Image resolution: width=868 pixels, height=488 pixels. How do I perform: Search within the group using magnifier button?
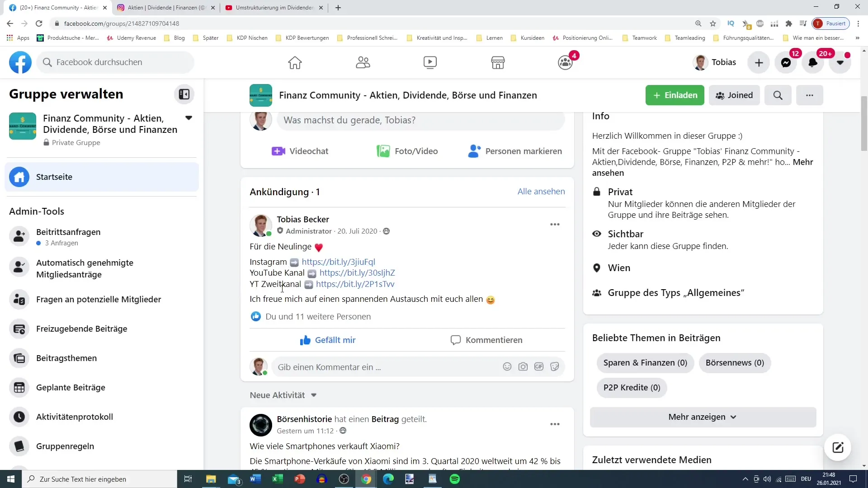coord(778,95)
